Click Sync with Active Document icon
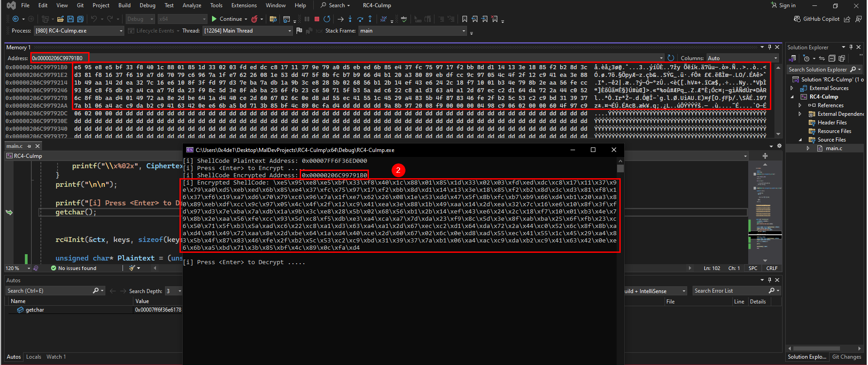Image resolution: width=868 pixels, height=365 pixels. coord(822,58)
